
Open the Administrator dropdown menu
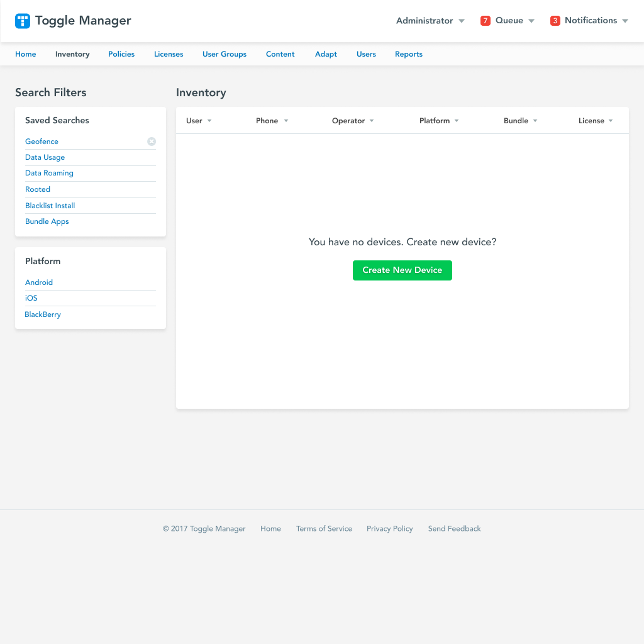[430, 21]
